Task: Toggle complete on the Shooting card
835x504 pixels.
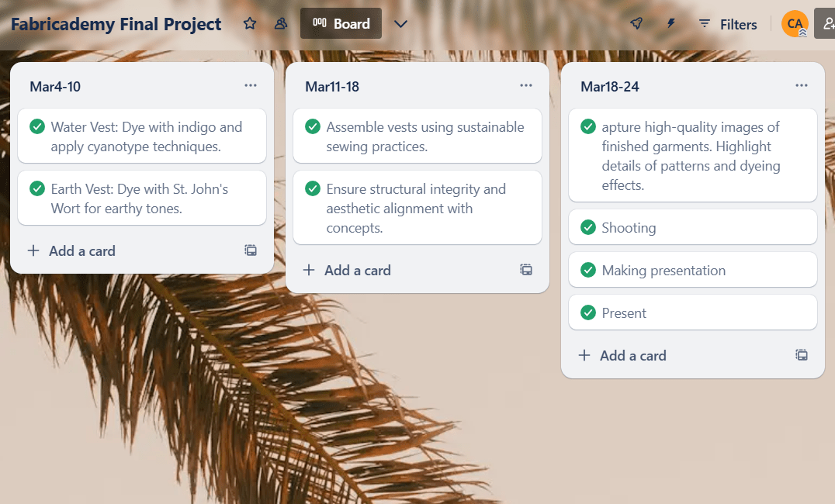Action: click(x=587, y=227)
